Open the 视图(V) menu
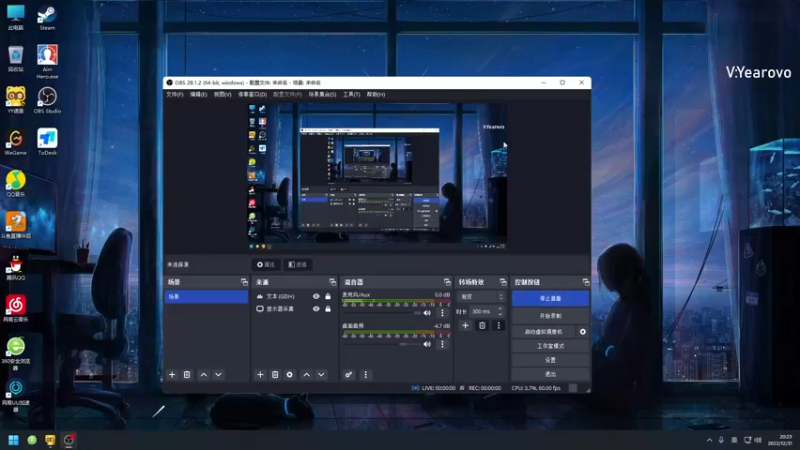 coord(222,94)
